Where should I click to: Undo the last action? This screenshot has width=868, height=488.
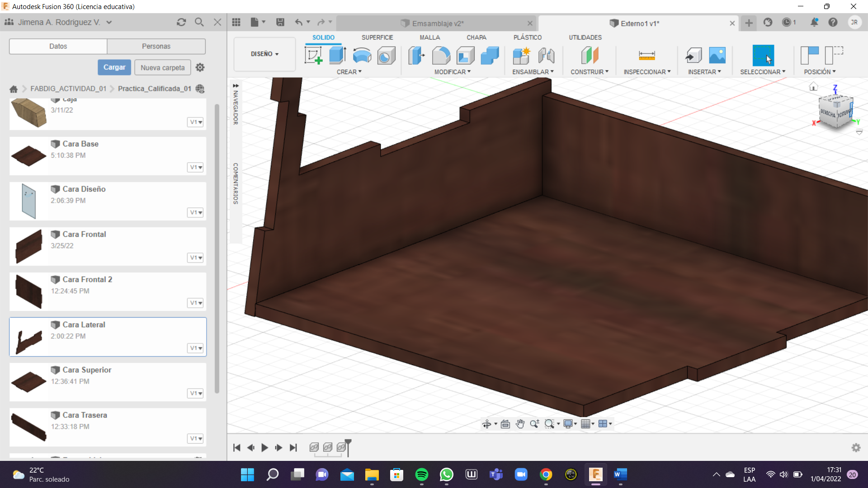[x=299, y=22]
